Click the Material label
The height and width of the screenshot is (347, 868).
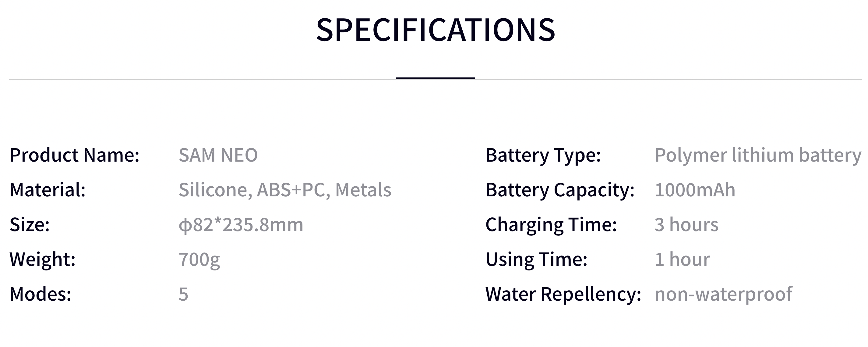pyautogui.click(x=48, y=190)
